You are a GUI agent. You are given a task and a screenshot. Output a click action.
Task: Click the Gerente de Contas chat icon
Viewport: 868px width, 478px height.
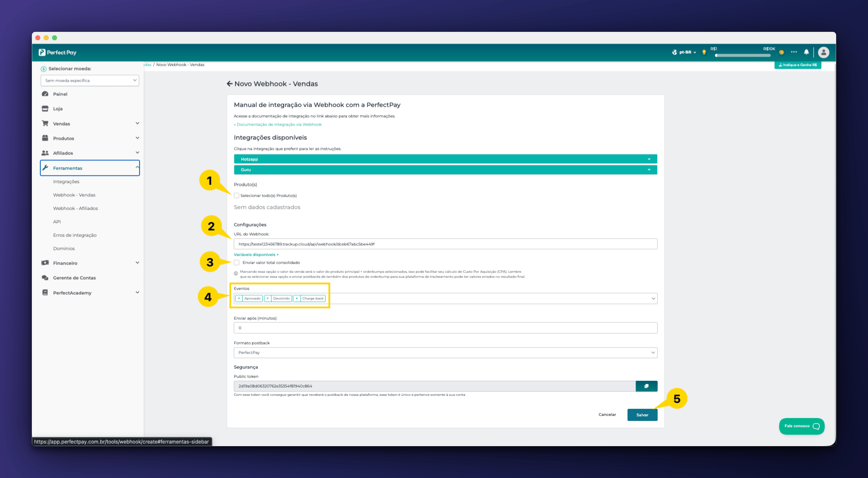[45, 278]
